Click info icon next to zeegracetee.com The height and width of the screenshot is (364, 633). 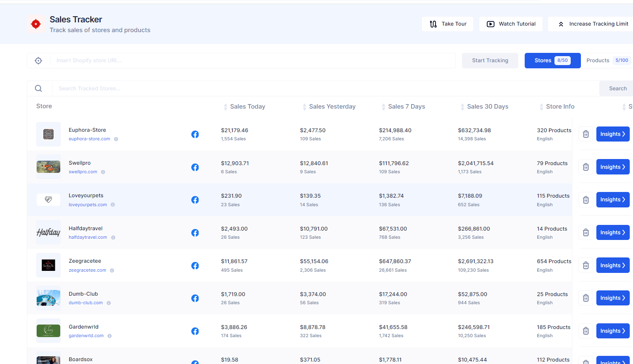[112, 270]
